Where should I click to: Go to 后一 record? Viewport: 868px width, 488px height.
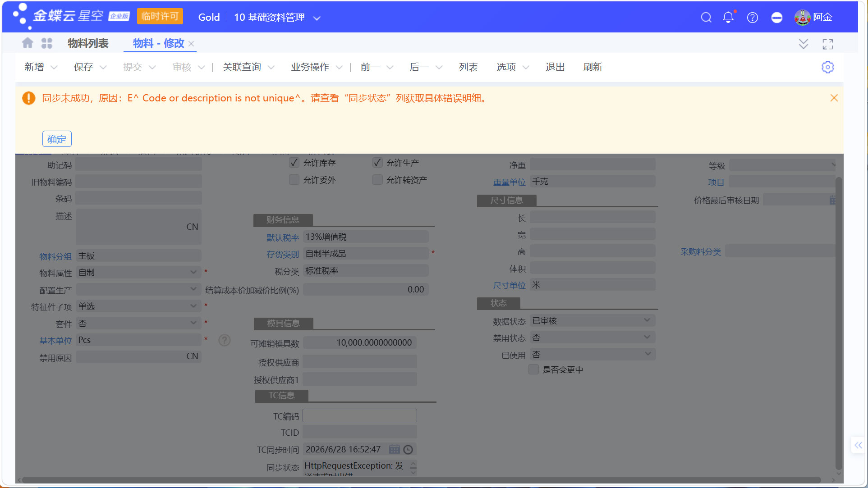click(x=419, y=67)
